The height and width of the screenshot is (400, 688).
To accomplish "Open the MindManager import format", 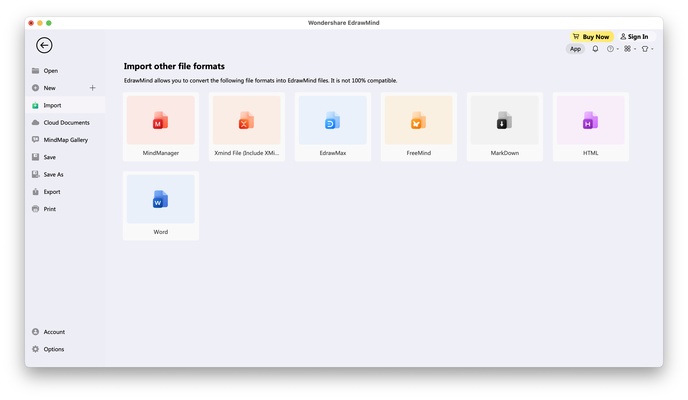I will click(161, 127).
